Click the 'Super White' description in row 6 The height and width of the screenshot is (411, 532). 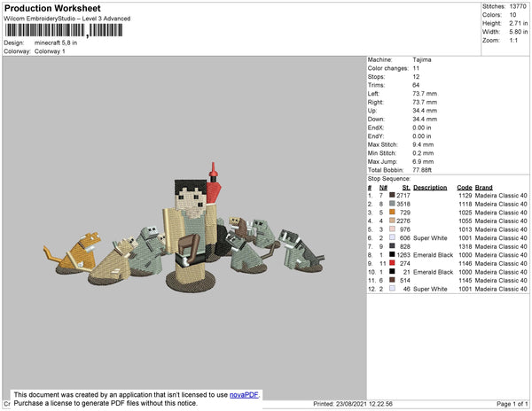point(430,238)
